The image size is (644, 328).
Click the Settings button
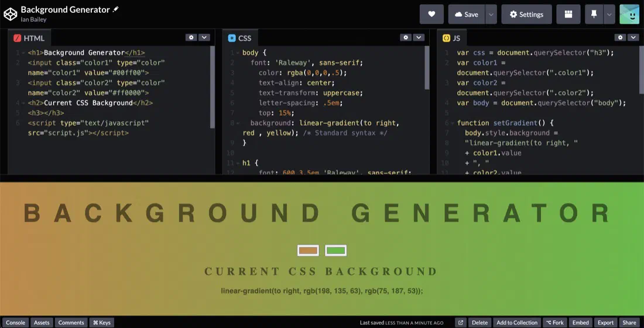tap(526, 15)
